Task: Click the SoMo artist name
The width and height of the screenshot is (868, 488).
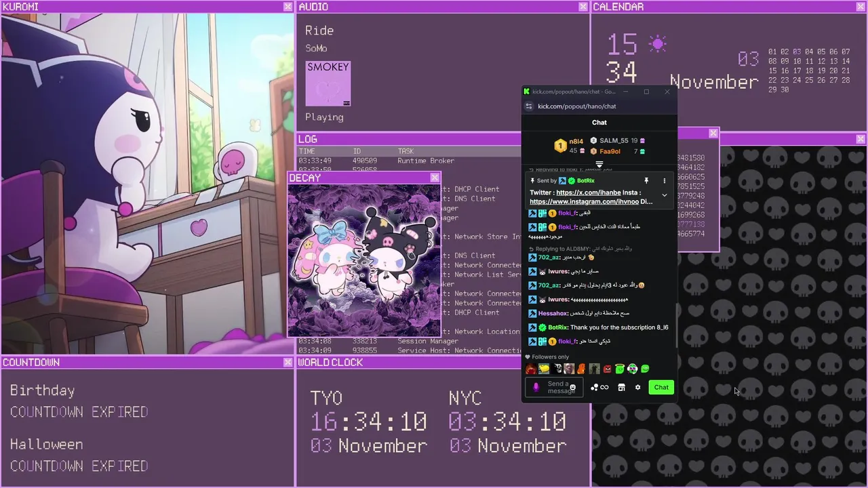Action: tap(316, 49)
